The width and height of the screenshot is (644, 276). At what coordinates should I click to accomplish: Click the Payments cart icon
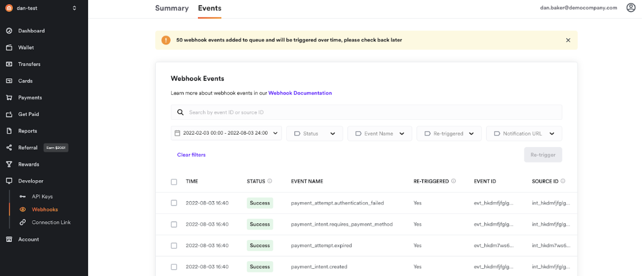pyautogui.click(x=9, y=98)
